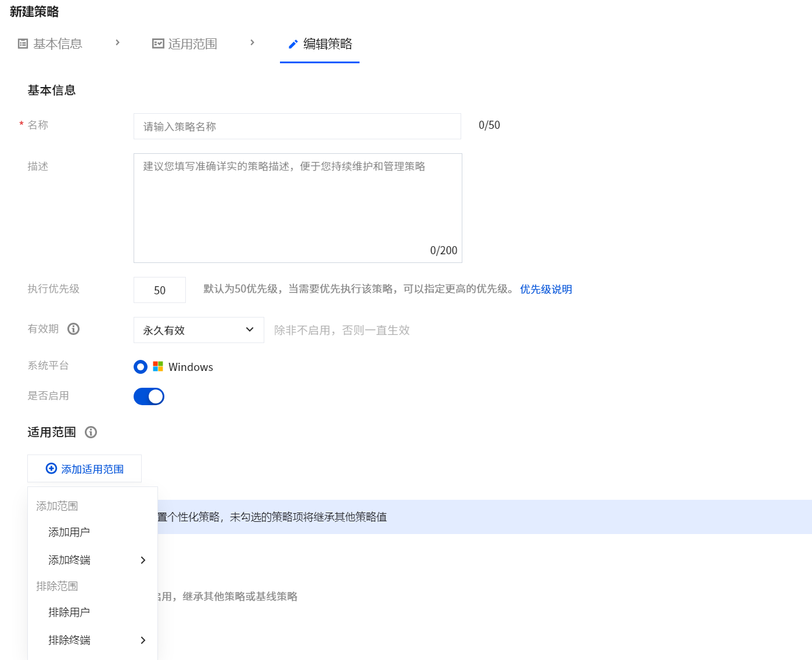Open the 永久有效 validity dropdown
The width and height of the screenshot is (812, 660).
[x=199, y=330]
